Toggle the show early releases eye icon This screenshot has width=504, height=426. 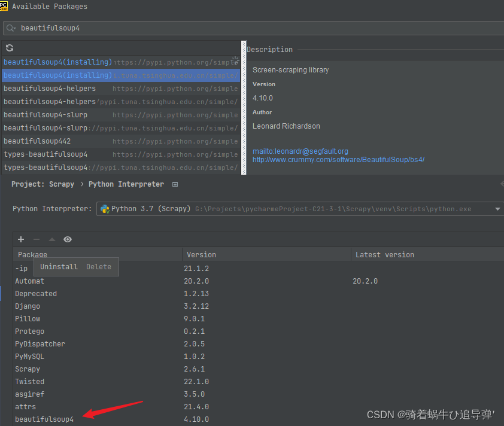click(68, 239)
